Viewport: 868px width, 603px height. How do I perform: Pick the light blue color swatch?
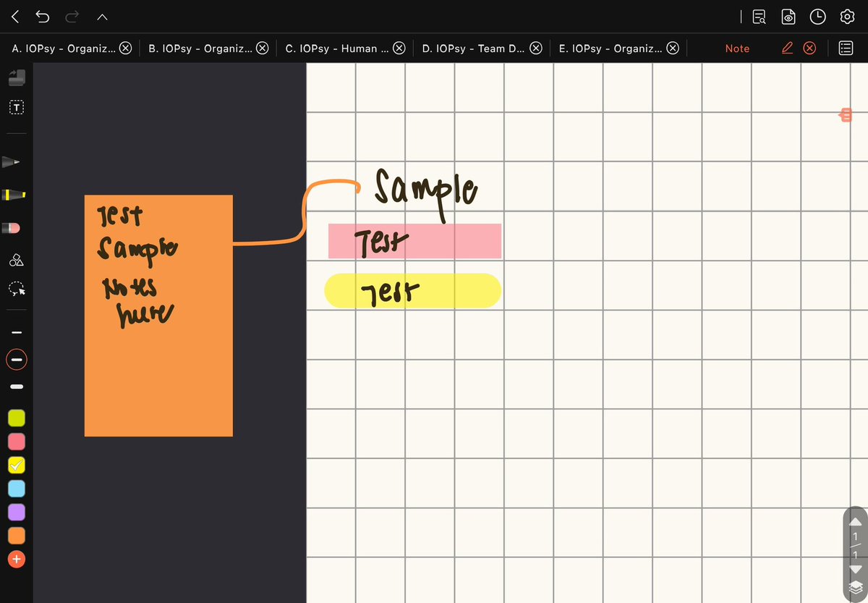click(17, 489)
